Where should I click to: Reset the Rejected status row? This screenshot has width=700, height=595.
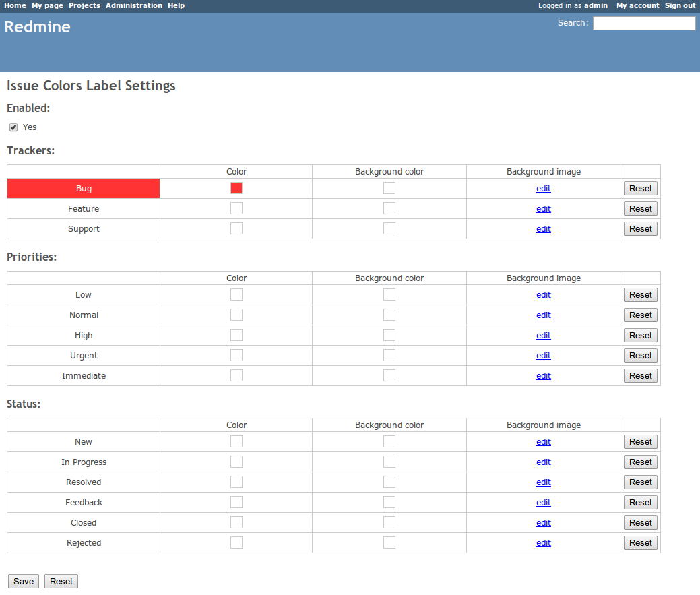coord(641,542)
